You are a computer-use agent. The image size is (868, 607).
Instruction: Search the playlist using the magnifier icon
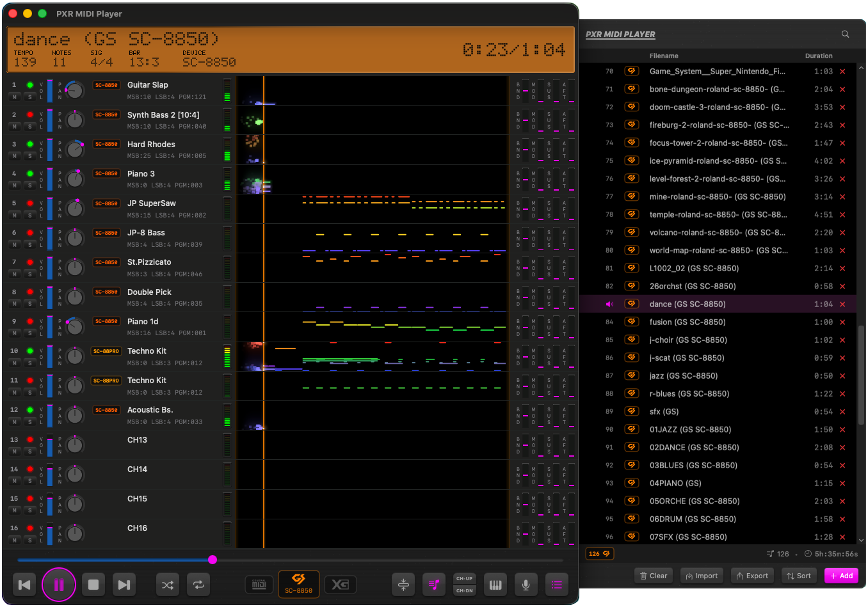[x=845, y=35]
